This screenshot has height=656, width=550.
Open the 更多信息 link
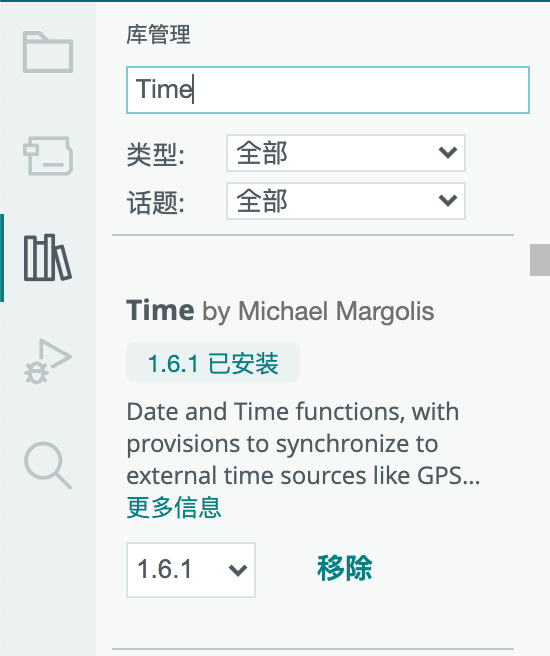tap(174, 507)
